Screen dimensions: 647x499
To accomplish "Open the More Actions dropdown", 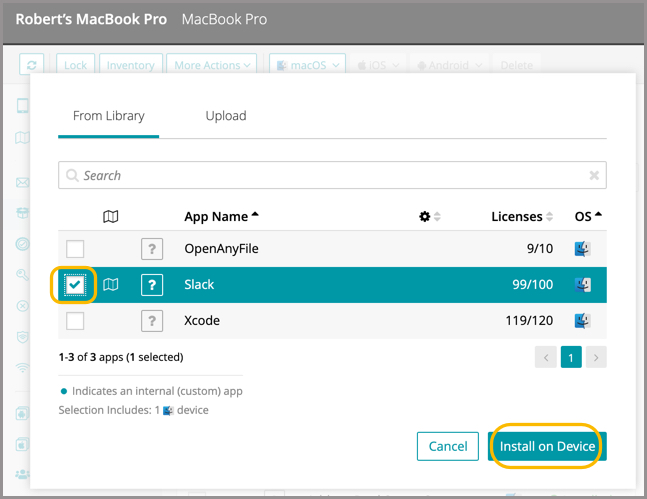I will [x=213, y=65].
